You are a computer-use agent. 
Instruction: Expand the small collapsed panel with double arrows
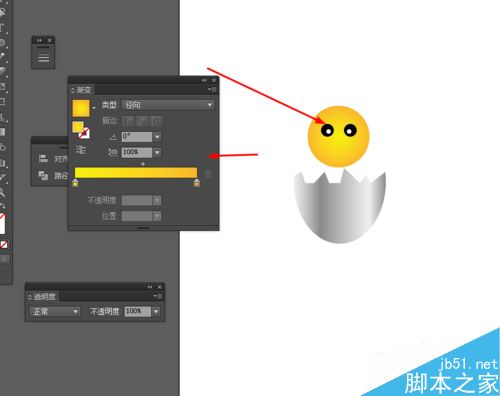(x=39, y=40)
